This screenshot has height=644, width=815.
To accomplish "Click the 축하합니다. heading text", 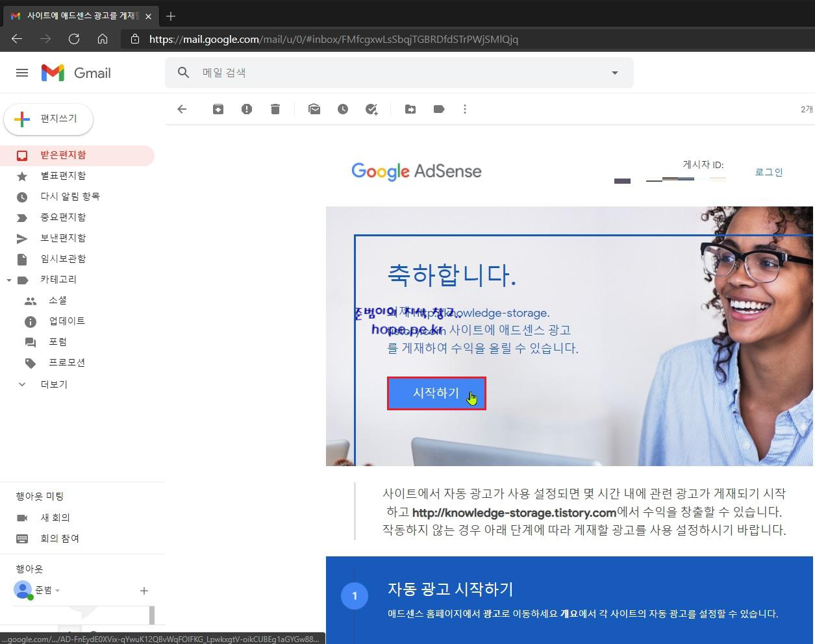I will (x=452, y=275).
